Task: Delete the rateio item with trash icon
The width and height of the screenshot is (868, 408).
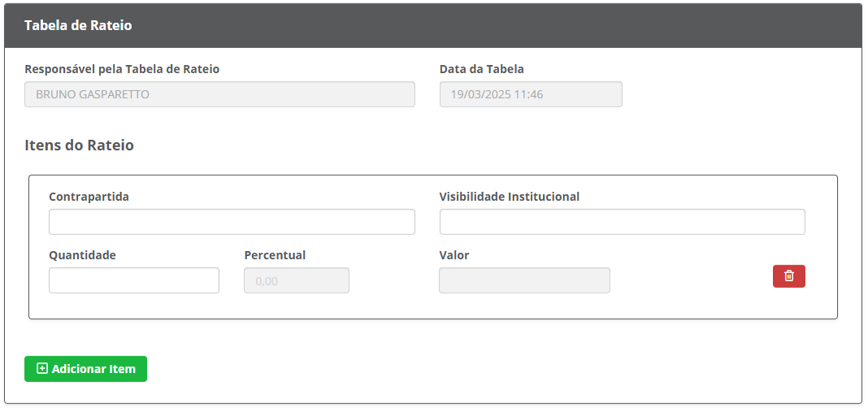Action: tap(789, 276)
